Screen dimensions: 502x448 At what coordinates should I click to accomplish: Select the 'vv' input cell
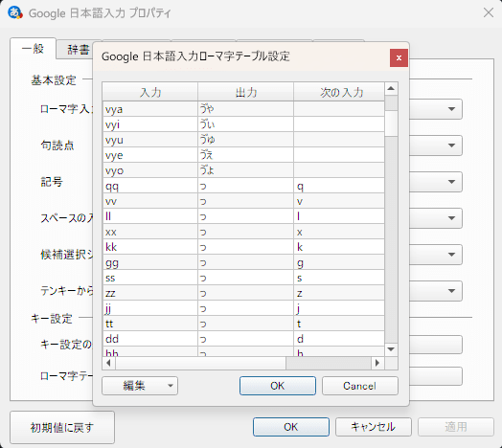click(x=150, y=201)
